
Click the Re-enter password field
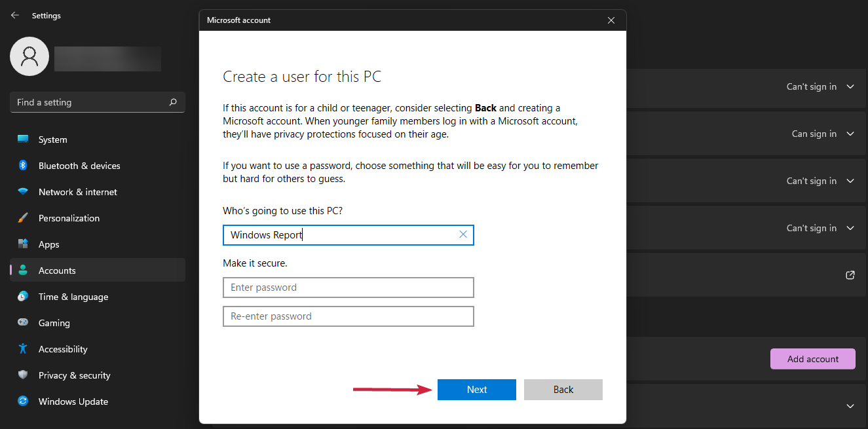(349, 316)
